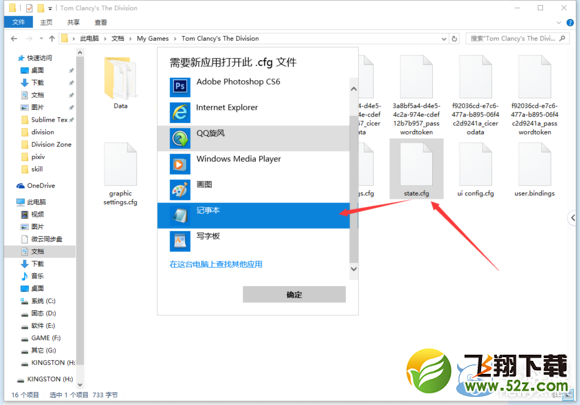The width and height of the screenshot is (580, 405).
Task: Open the 查看 ribbon tab
Action: pyautogui.click(x=101, y=22)
